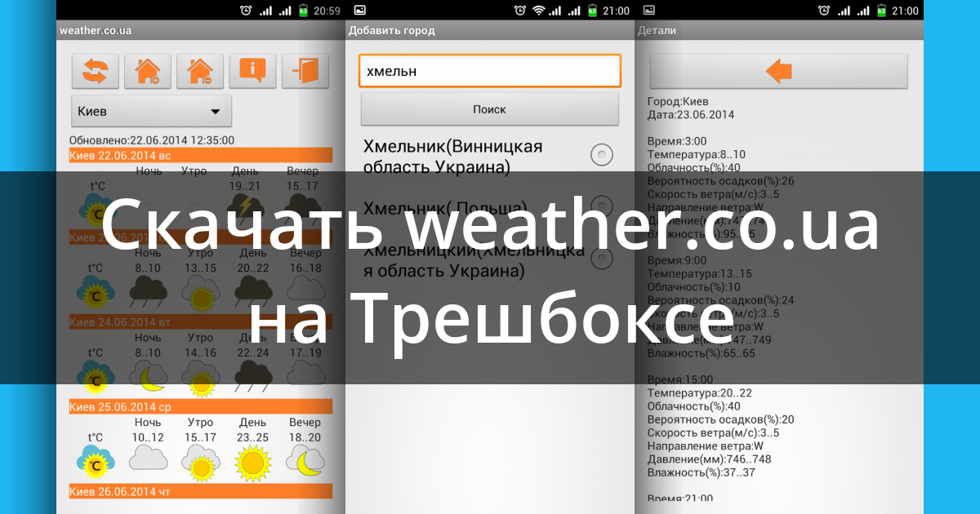Tap the sun icon for 25.06 day
The width and height of the screenshot is (980, 514).
pos(252,463)
